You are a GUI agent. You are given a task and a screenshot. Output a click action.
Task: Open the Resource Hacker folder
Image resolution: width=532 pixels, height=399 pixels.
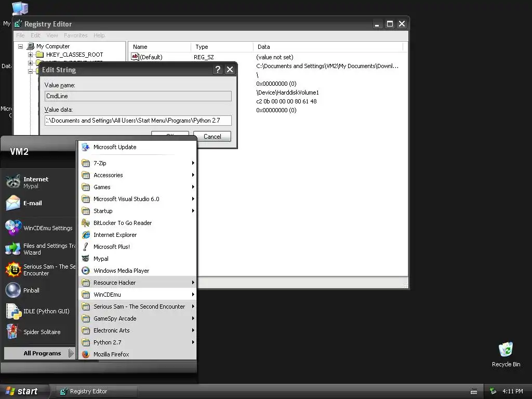(137, 283)
